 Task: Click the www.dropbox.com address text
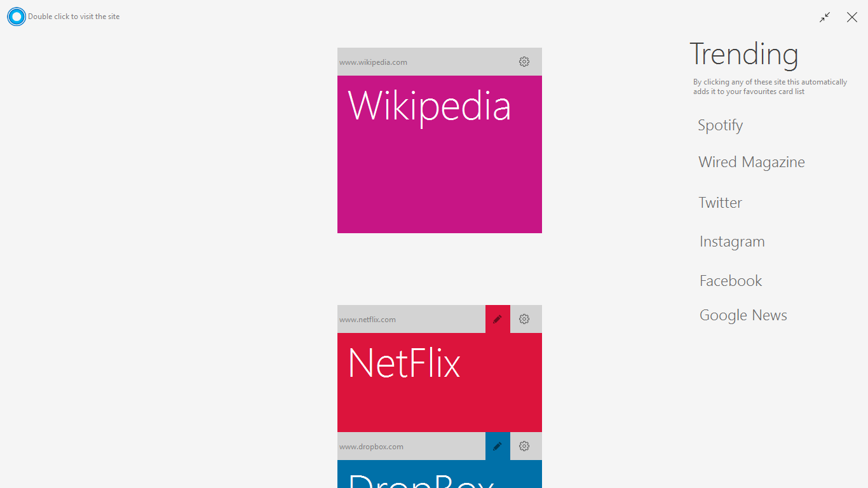click(x=371, y=447)
